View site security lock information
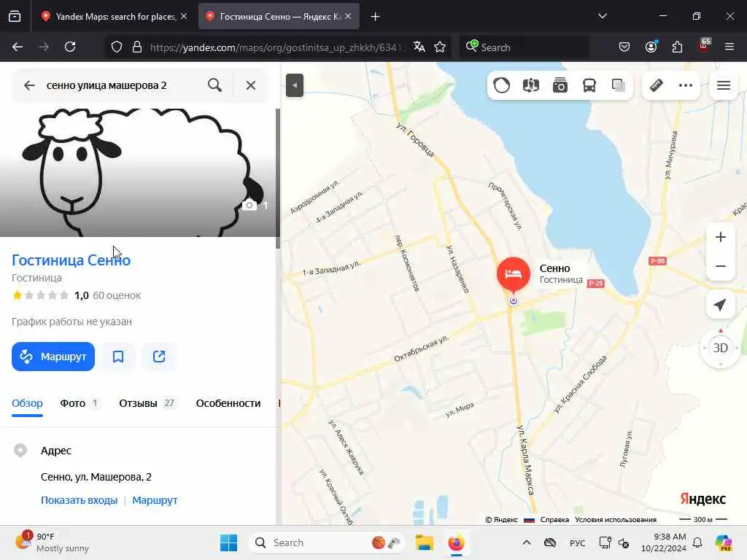This screenshot has height=560, width=747. (x=136, y=47)
